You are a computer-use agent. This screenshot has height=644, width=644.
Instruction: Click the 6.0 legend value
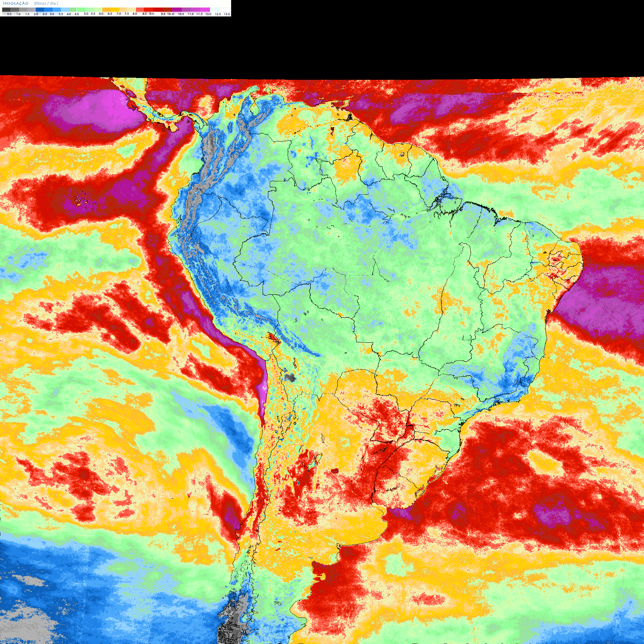tap(101, 14)
